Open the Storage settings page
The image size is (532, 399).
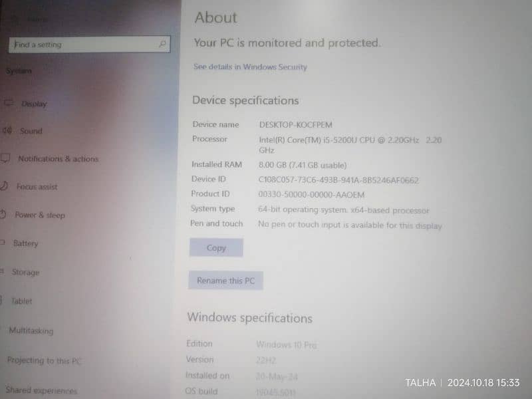coord(26,272)
